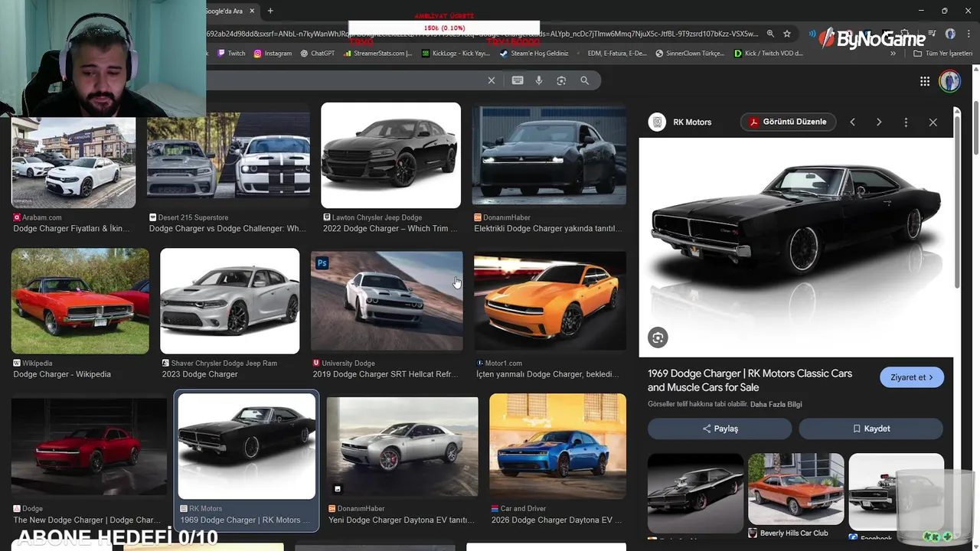Open EDM, E-Fatura bookmark
The width and height of the screenshot is (980, 551).
[612, 54]
